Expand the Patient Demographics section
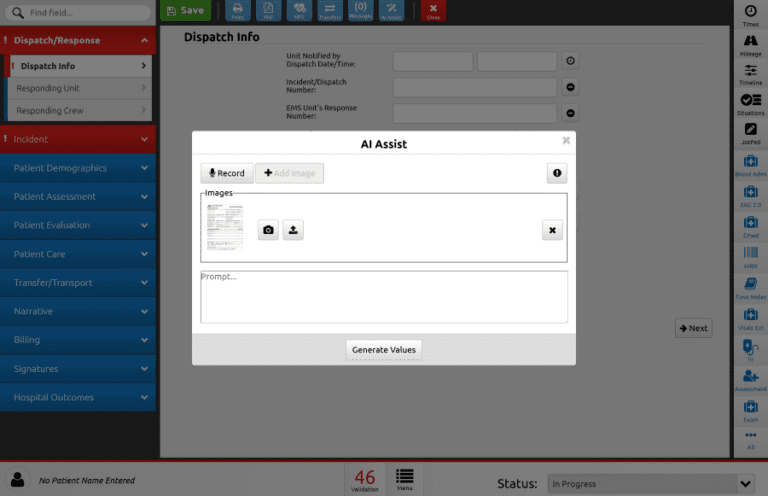Image resolution: width=768 pixels, height=496 pixels. 78,168
